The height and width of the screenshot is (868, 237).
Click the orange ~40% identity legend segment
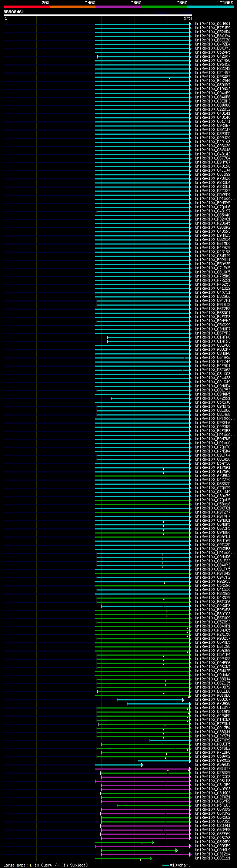[72, 7]
